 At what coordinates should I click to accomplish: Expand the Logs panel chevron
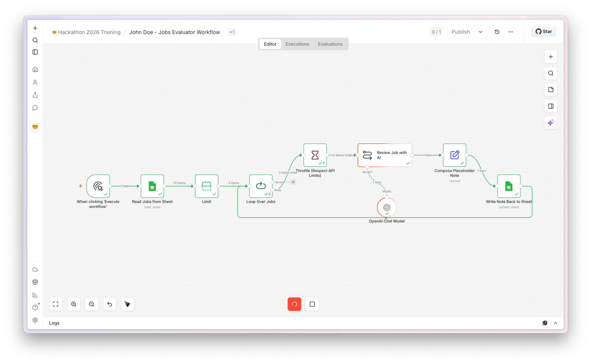coord(555,323)
